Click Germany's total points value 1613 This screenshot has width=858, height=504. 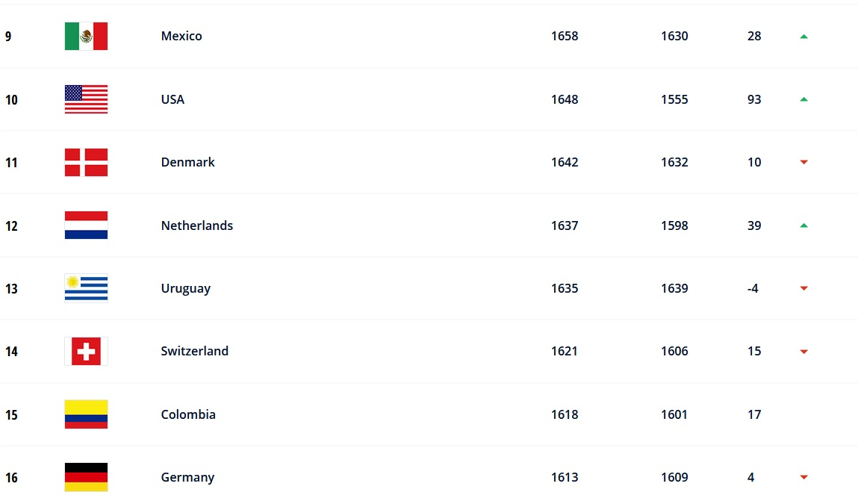click(565, 477)
